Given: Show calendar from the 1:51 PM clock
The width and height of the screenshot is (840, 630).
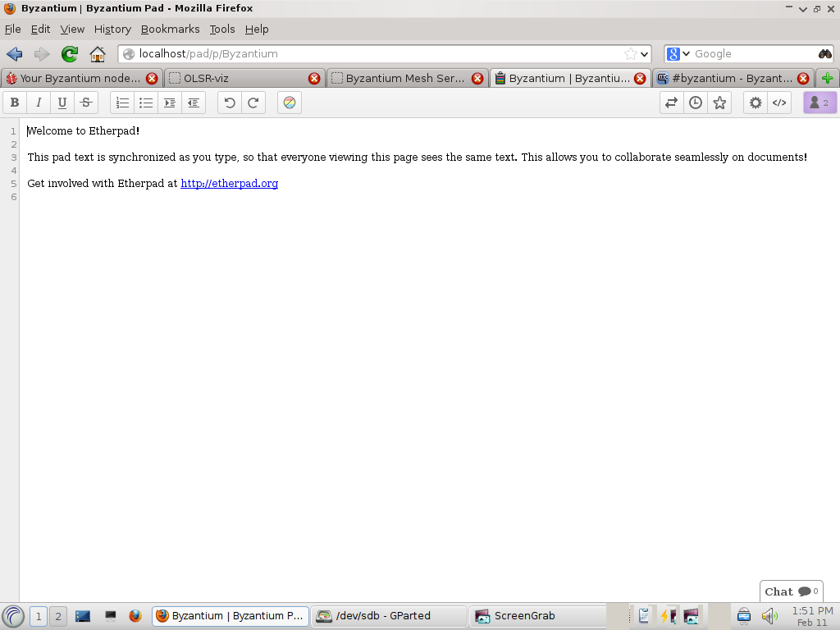Looking at the screenshot, I should pos(812,616).
